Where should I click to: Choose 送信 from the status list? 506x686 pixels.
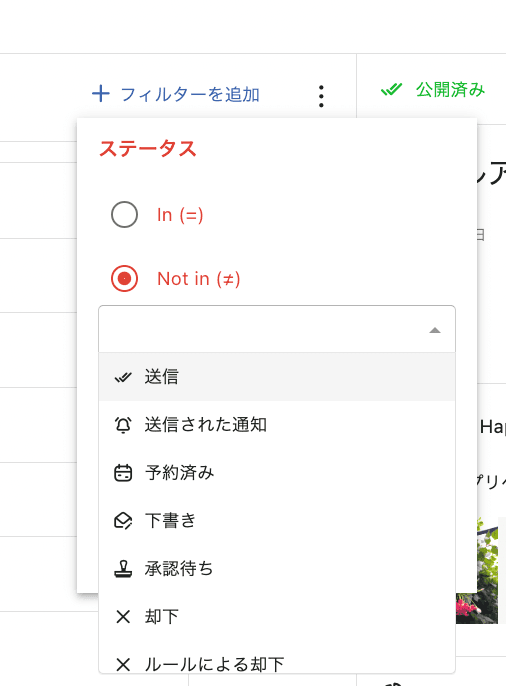[277, 377]
